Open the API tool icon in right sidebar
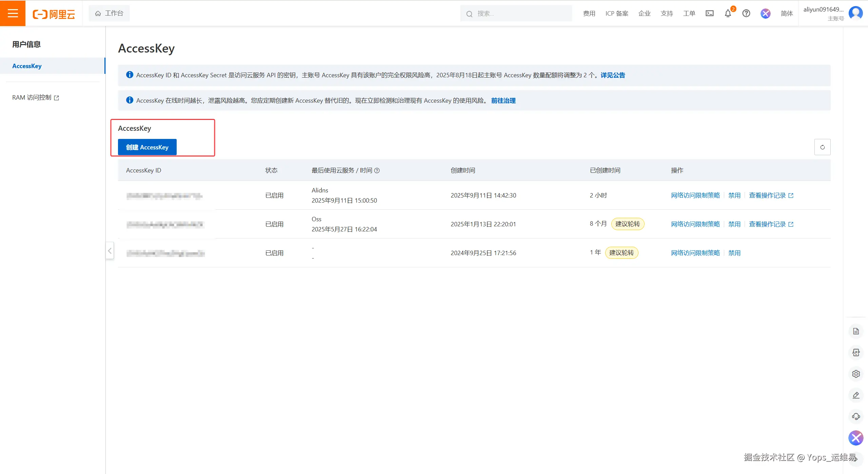 856,353
